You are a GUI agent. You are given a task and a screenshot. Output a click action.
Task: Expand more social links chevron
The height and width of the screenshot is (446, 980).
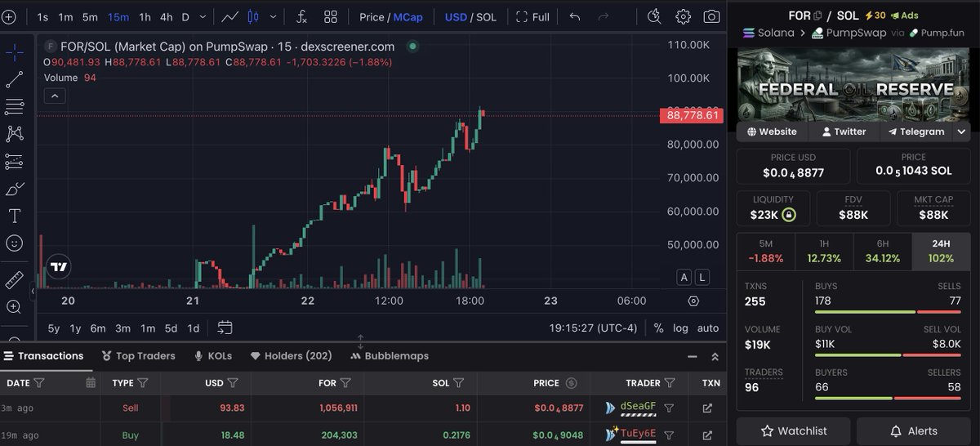coord(961,132)
